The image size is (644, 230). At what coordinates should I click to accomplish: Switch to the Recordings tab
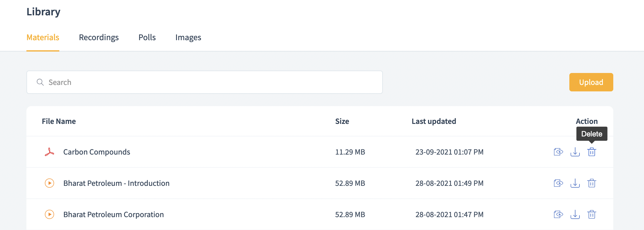(99, 37)
